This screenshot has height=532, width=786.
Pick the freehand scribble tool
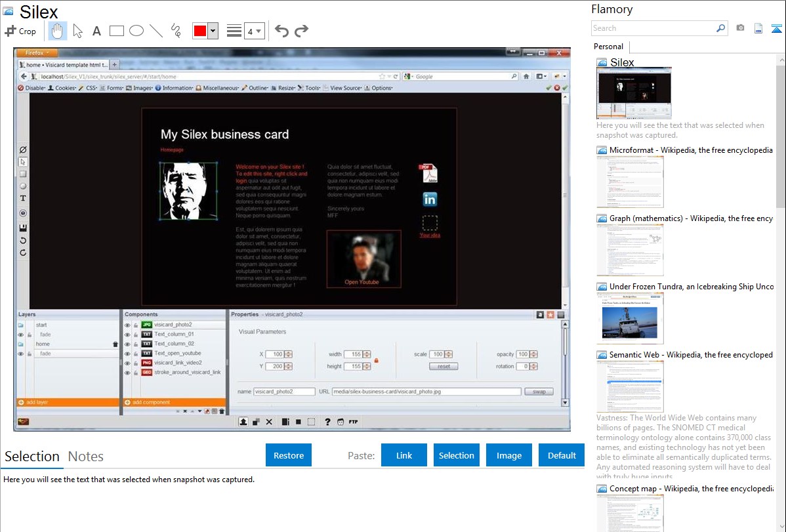pyautogui.click(x=176, y=31)
